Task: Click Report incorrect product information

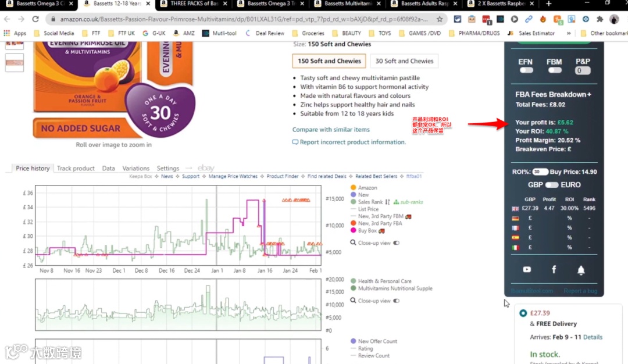Action: tap(349, 142)
